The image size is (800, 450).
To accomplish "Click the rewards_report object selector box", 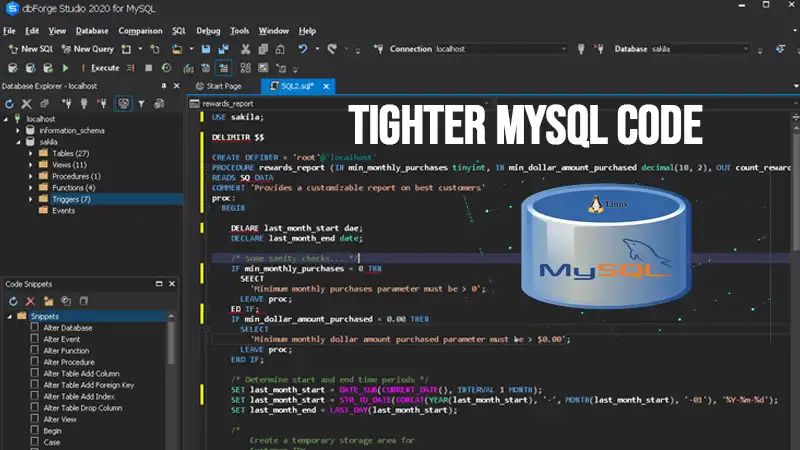I will pyautogui.click(x=338, y=104).
